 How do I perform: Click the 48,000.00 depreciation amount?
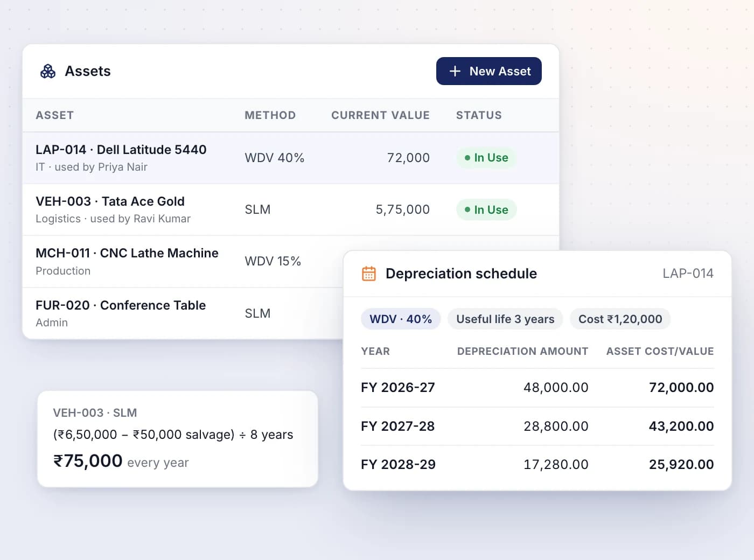(x=556, y=388)
